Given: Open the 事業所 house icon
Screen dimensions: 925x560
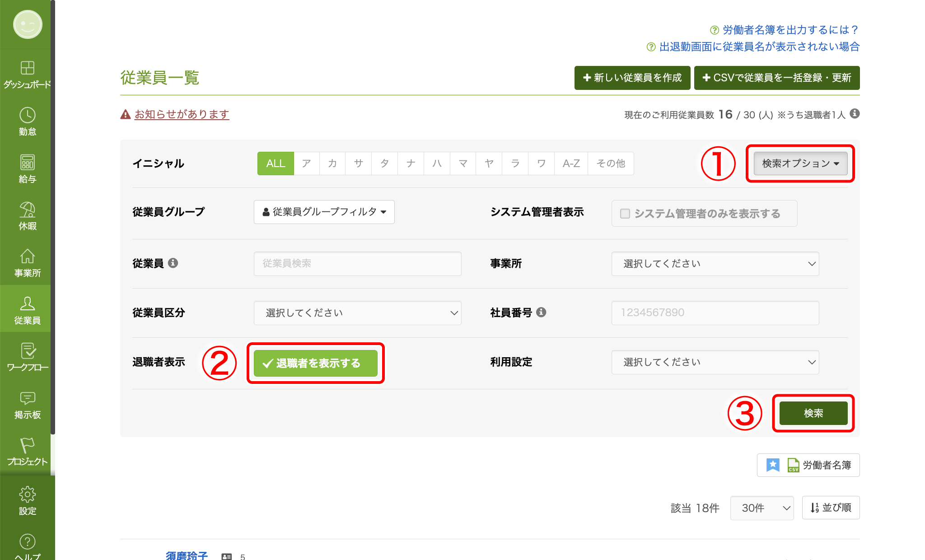Looking at the screenshot, I should coord(28,257).
